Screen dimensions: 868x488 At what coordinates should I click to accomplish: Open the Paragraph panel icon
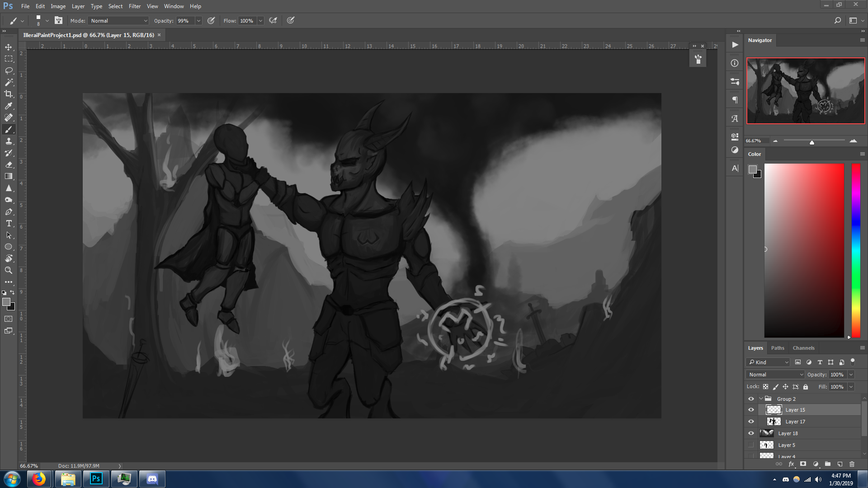[735, 100]
